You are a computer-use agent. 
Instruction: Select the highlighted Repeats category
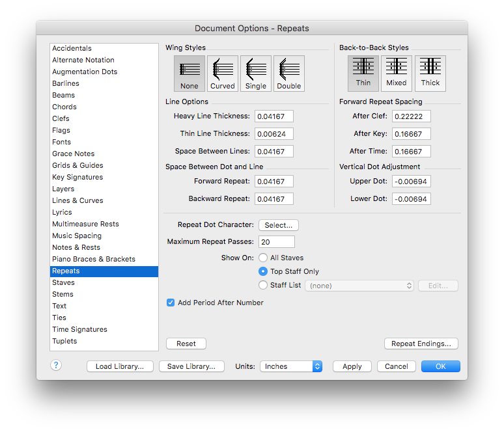(104, 271)
